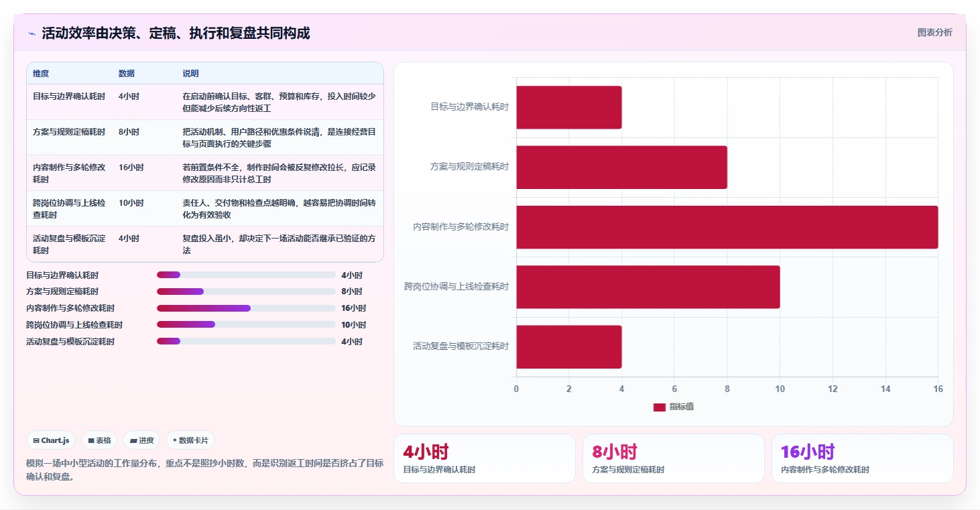
Task: Click the x-axis tick value 0
Action: 516,389
